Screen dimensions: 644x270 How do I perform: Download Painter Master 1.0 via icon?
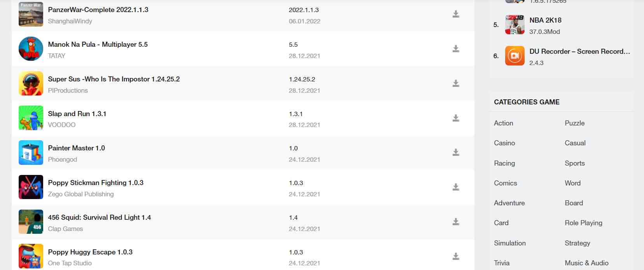456,153
